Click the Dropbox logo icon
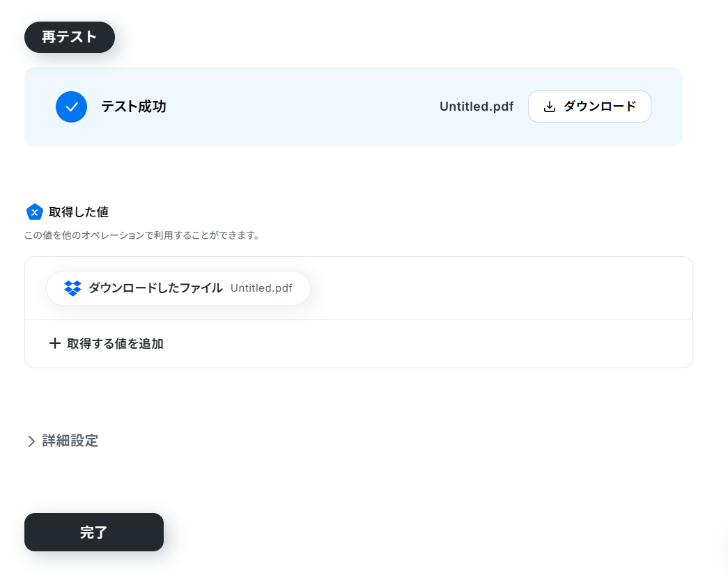Screen dimensions: 728x575 73,288
